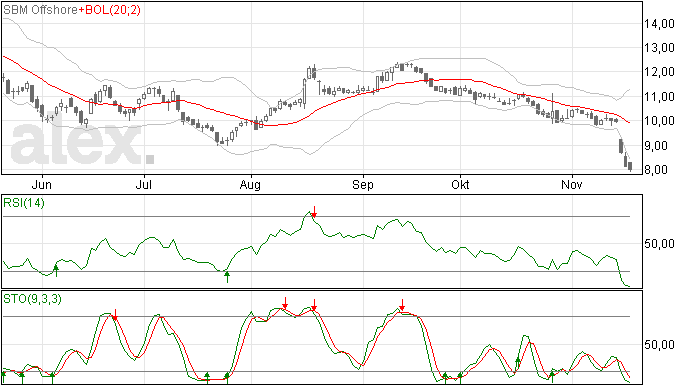The image size is (690, 387).
Task: Click the green RSI buy arrow in June
Action: coord(56,271)
